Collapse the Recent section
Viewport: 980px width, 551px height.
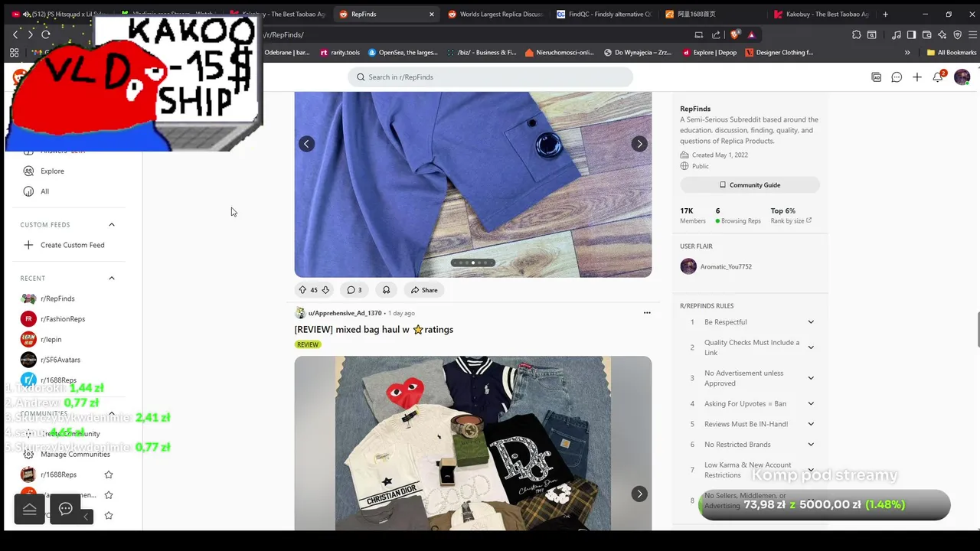pos(111,278)
